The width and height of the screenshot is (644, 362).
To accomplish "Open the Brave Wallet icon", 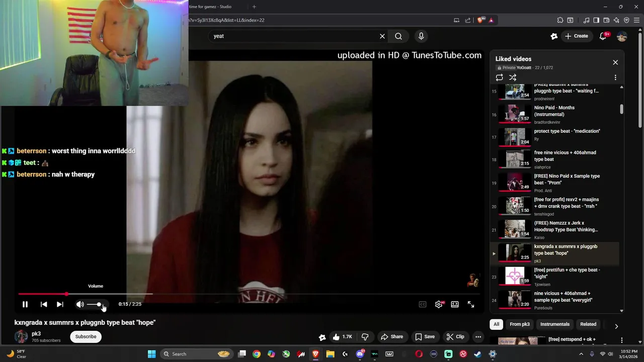I will 606,20.
